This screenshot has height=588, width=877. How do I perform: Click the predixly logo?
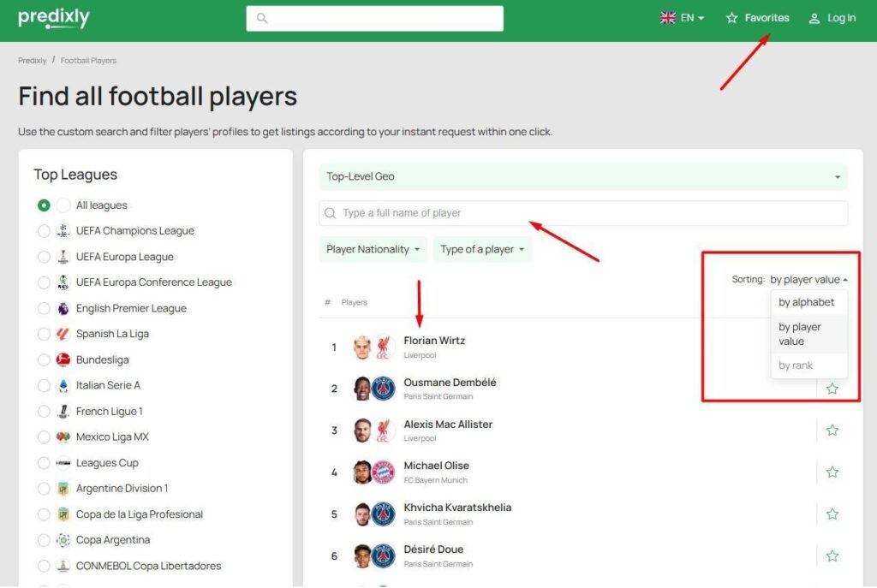54,18
